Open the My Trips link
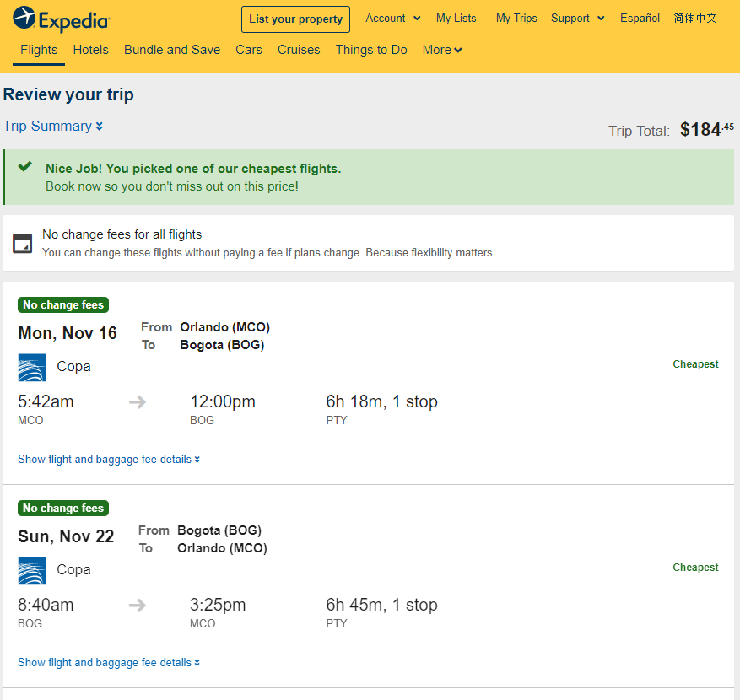Image resolution: width=740 pixels, height=700 pixels. (516, 18)
